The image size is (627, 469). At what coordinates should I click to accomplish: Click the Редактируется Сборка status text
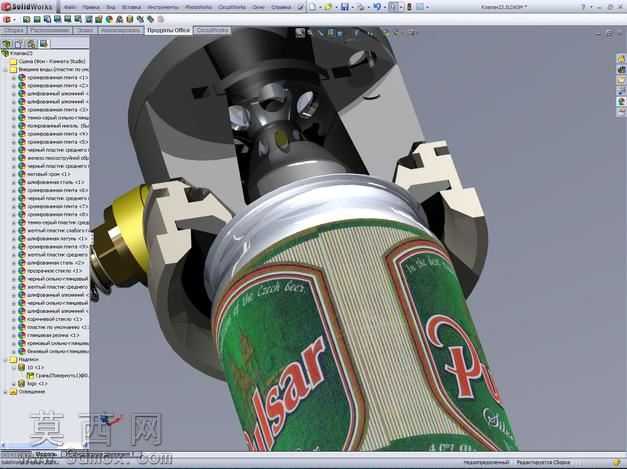(x=543, y=463)
